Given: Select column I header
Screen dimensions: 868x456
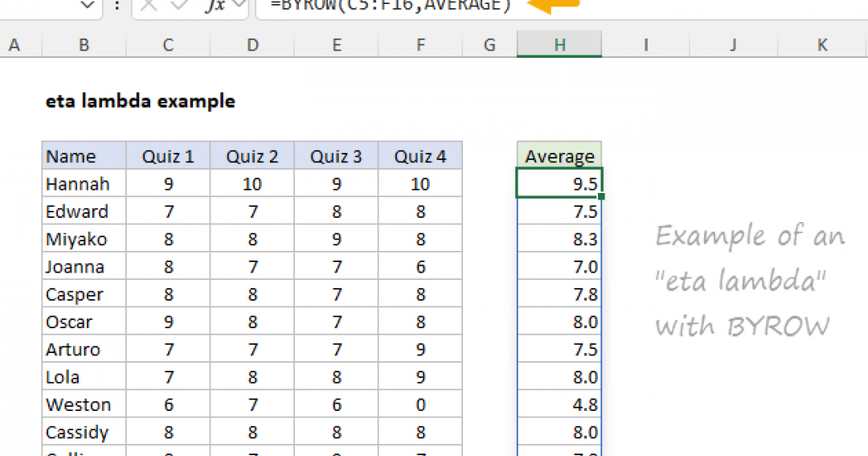Looking at the screenshot, I should point(645,44).
